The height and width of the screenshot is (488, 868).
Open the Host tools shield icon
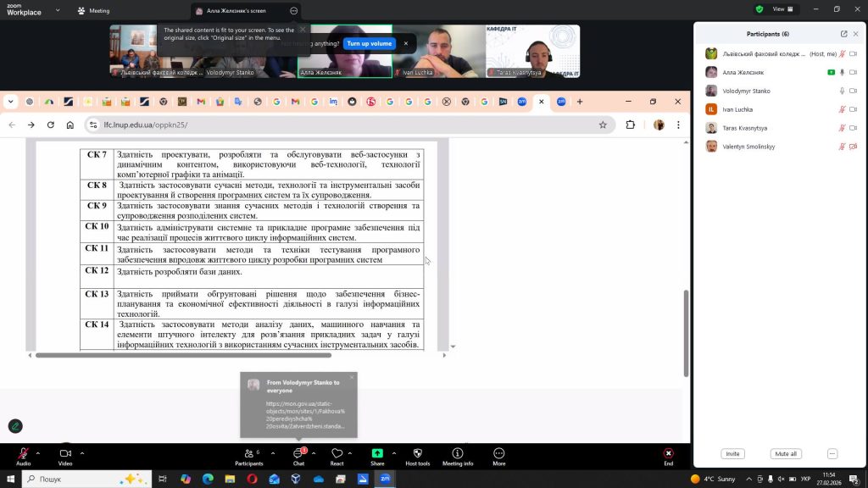pyautogui.click(x=418, y=453)
